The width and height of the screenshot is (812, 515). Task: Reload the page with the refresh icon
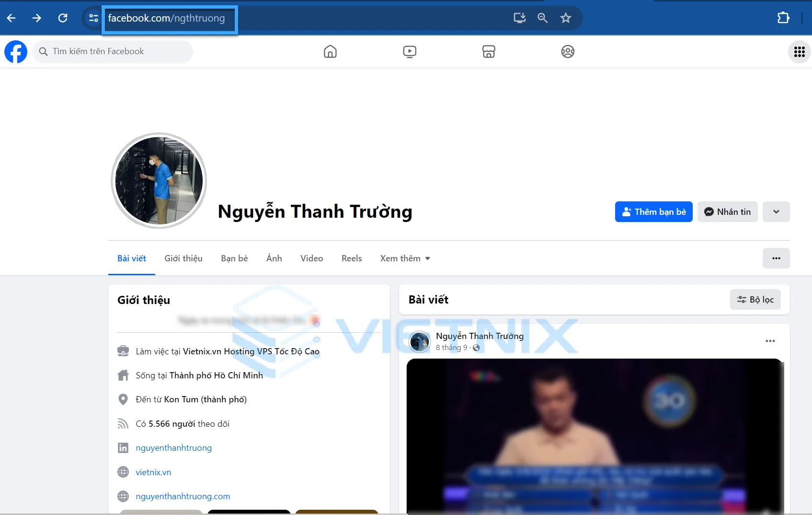pyautogui.click(x=62, y=18)
